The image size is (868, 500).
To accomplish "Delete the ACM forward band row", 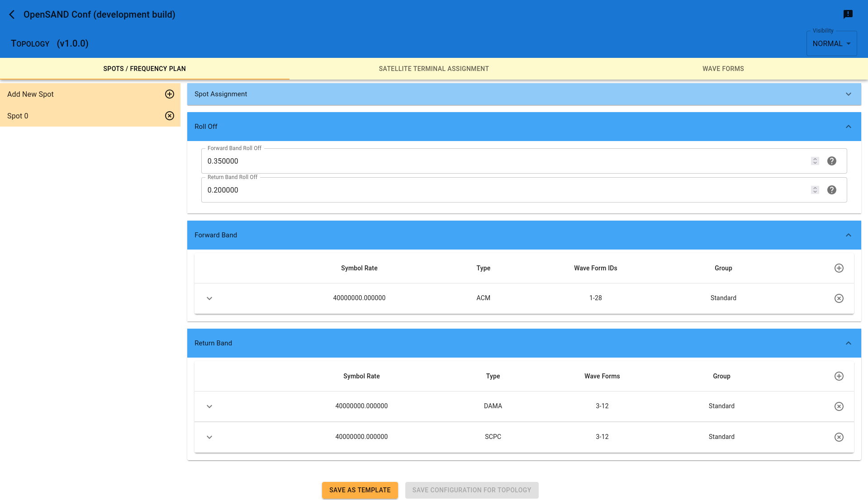I will (x=839, y=298).
